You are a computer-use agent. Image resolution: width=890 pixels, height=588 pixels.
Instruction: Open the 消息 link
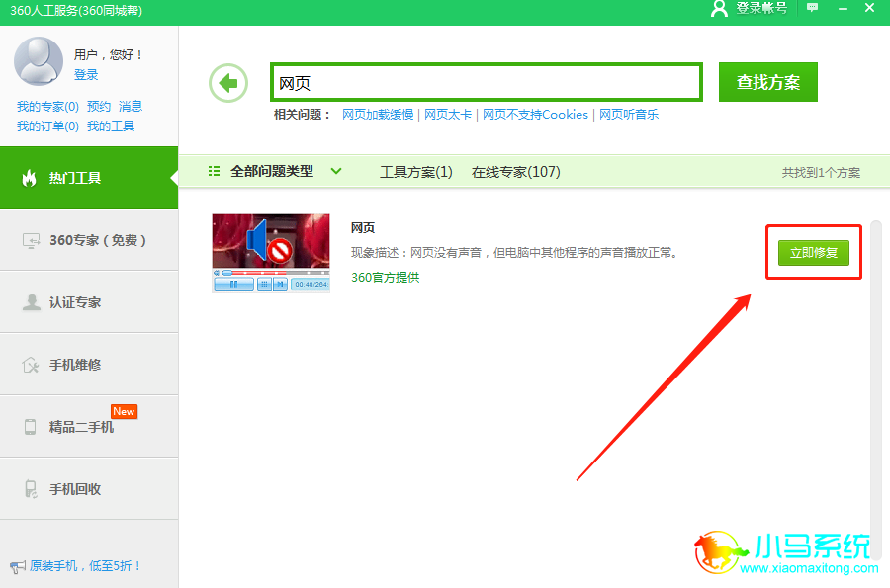tap(131, 107)
